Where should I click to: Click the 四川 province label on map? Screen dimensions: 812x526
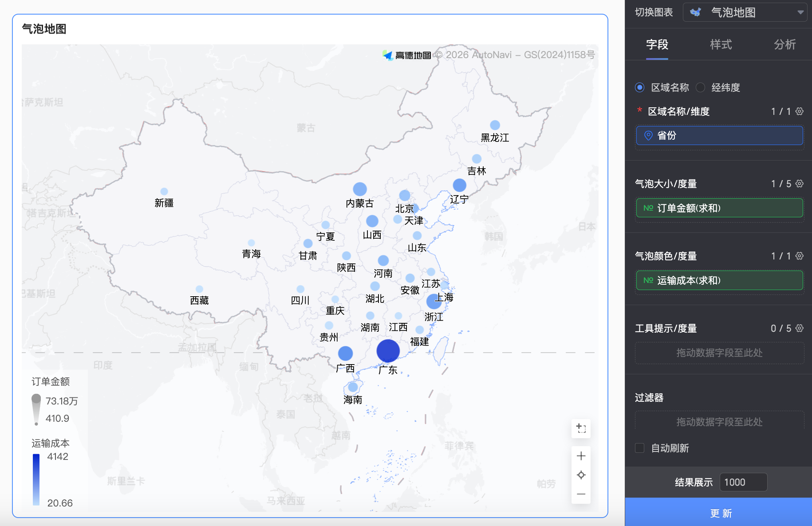click(x=300, y=300)
